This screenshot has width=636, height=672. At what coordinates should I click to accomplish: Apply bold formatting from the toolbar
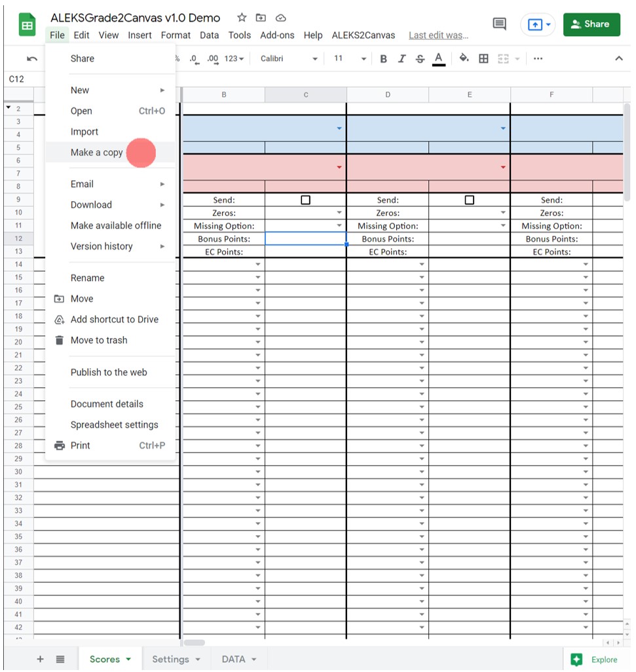[x=383, y=58]
